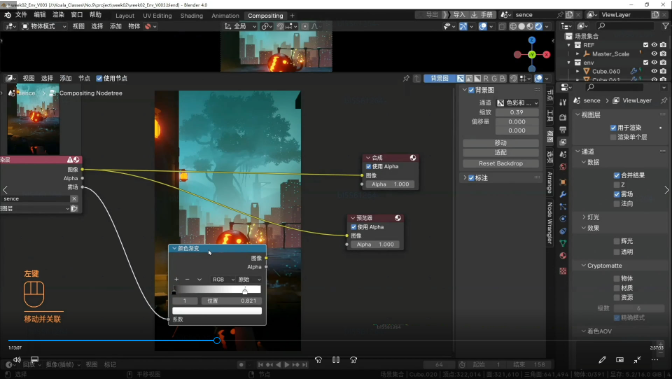Show backdrop Red channel R

tap(486, 78)
